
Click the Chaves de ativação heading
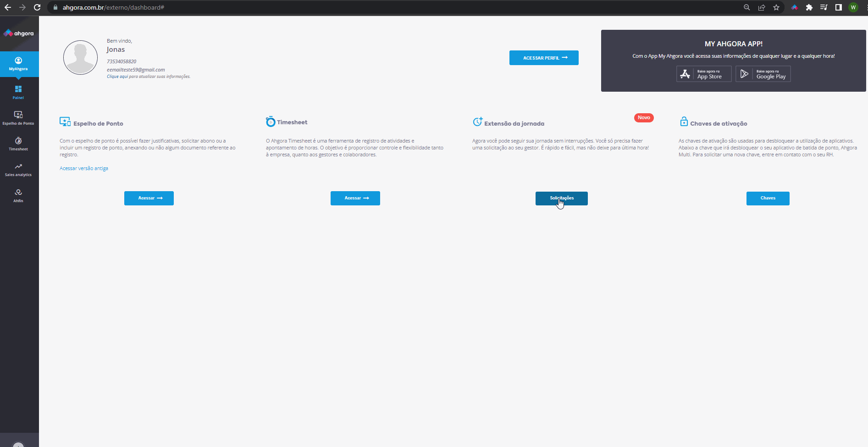(719, 124)
